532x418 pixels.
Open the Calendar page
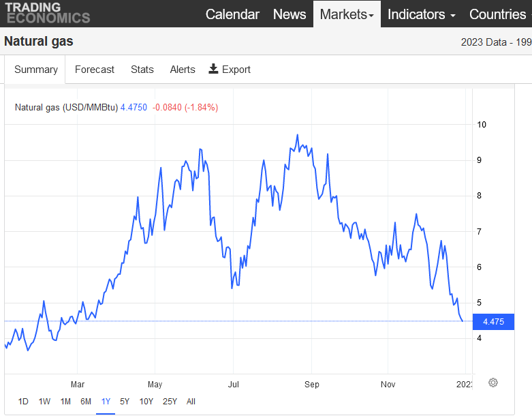click(x=232, y=14)
